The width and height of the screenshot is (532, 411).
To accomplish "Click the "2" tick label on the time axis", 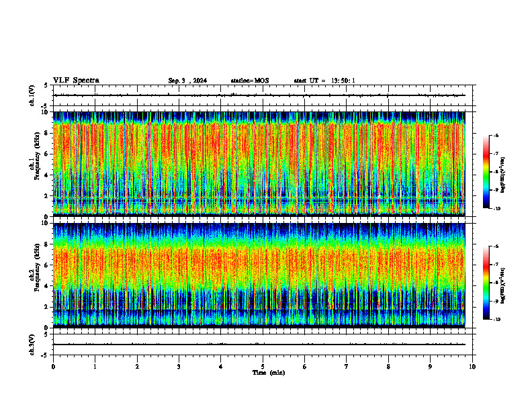I will (x=137, y=367).
